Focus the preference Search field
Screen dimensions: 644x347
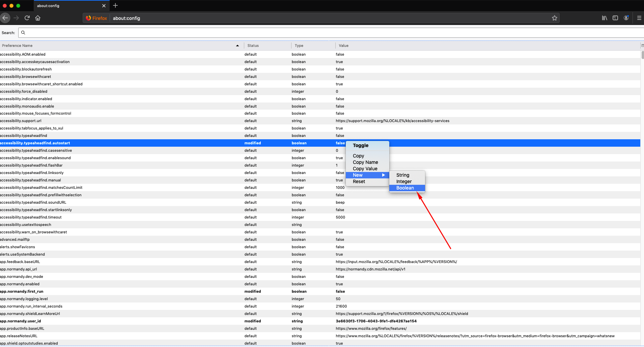pos(331,33)
